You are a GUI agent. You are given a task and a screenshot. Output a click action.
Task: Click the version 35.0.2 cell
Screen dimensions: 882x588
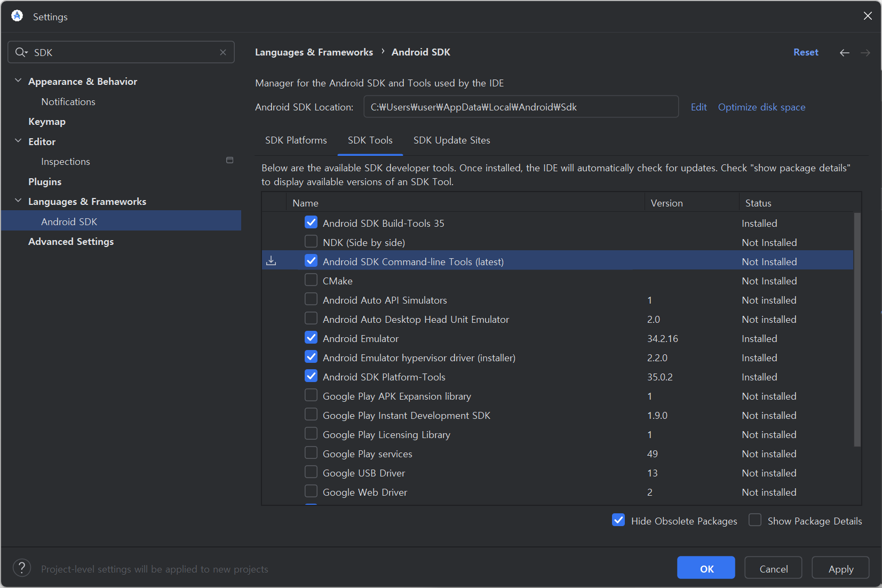[659, 377]
